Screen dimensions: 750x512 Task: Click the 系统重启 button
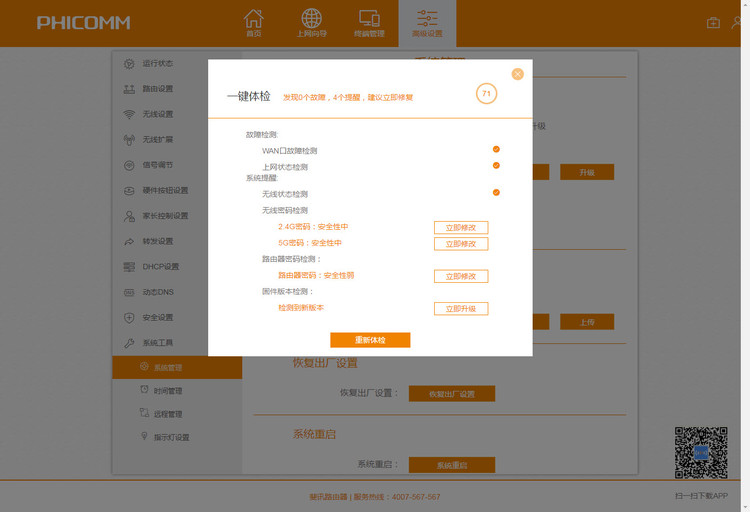click(452, 465)
